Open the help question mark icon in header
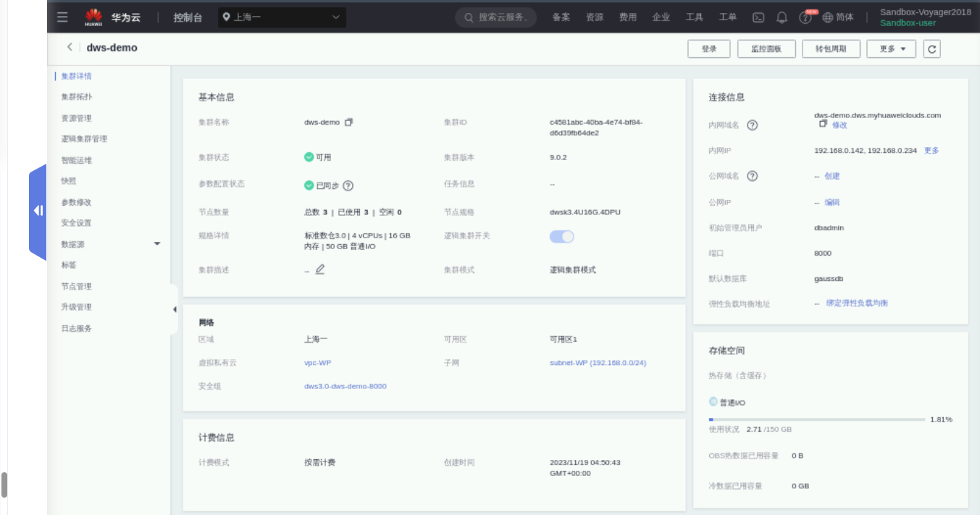 805,17
